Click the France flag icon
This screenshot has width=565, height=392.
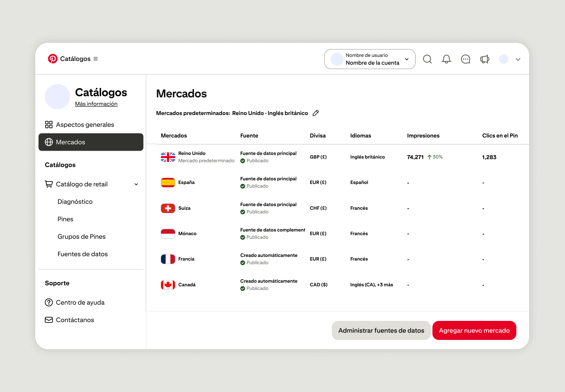coord(168,259)
